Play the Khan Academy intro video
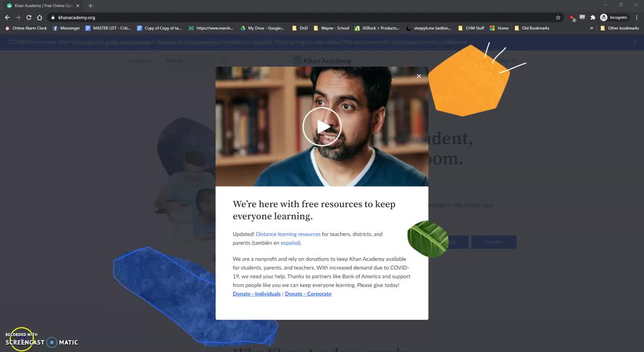Screen dimensions: 644x352 point(322,127)
